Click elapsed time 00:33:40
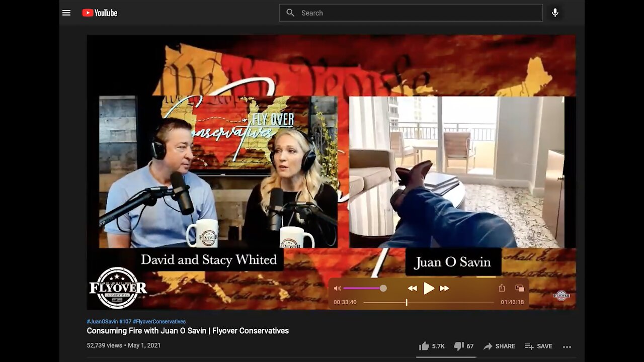The width and height of the screenshot is (644, 362). point(345,302)
